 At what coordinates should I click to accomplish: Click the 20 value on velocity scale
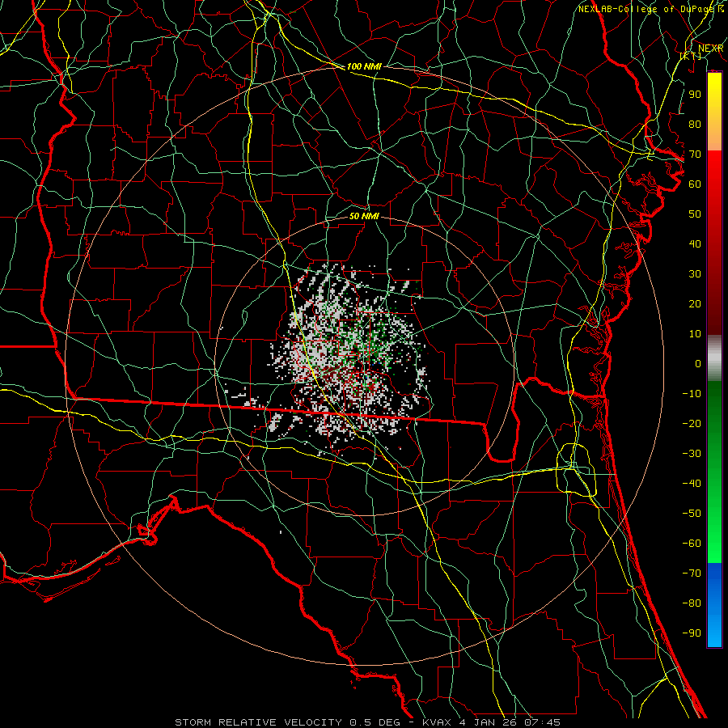tap(695, 304)
